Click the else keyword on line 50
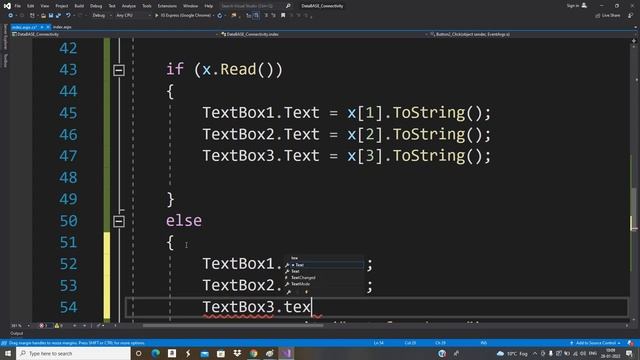The width and height of the screenshot is (640, 360). pos(184,221)
